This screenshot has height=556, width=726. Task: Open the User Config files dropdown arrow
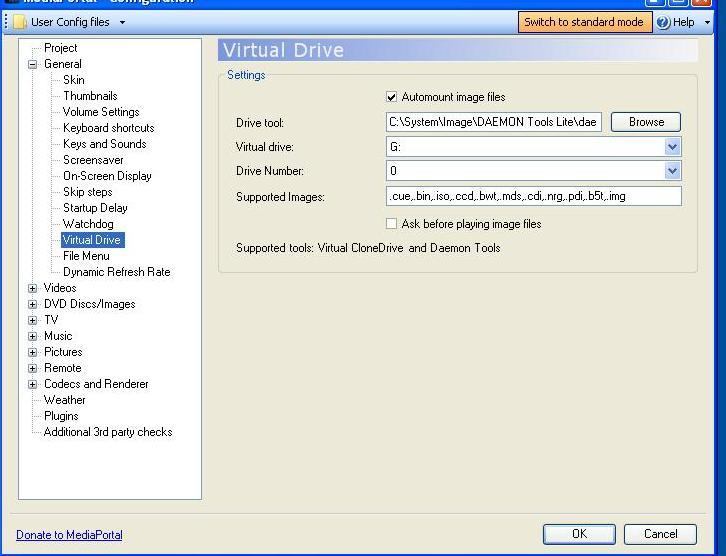click(x=122, y=22)
